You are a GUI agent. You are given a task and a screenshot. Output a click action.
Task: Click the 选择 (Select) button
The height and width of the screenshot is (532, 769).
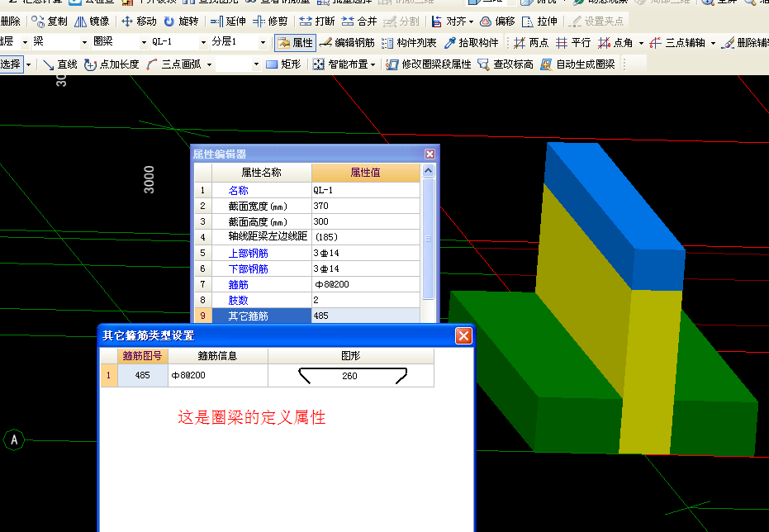[x=12, y=64]
